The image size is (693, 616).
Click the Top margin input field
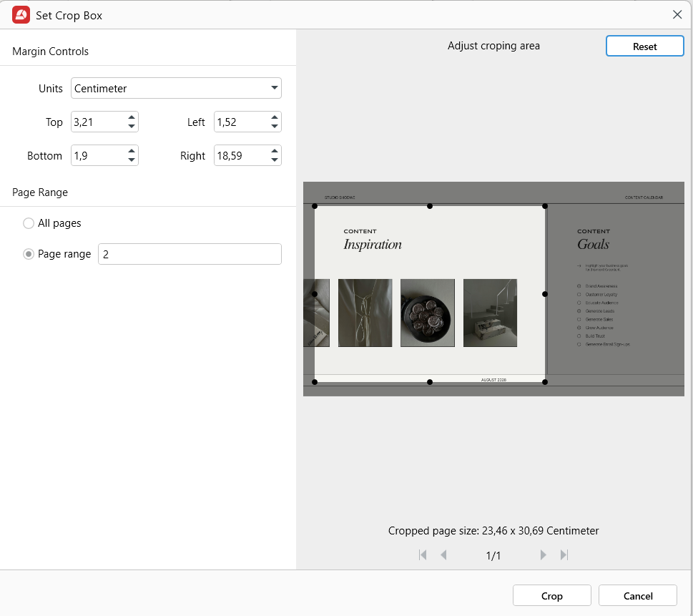pos(98,122)
